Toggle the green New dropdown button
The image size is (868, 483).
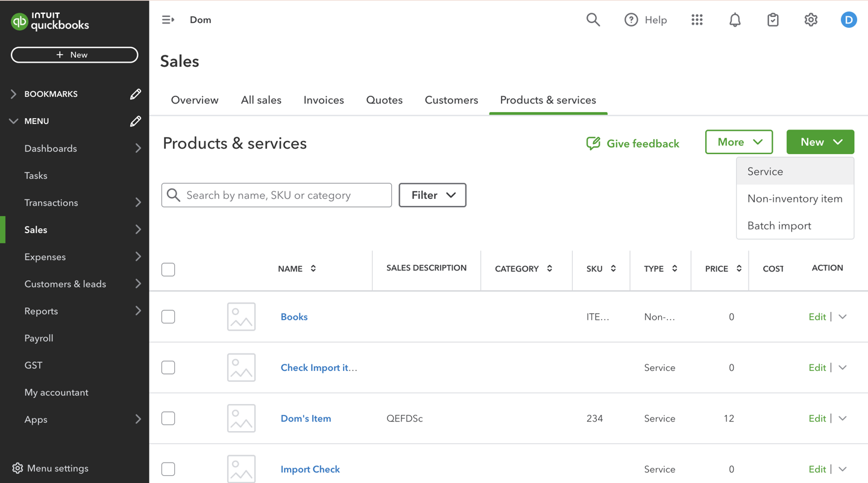pos(820,142)
